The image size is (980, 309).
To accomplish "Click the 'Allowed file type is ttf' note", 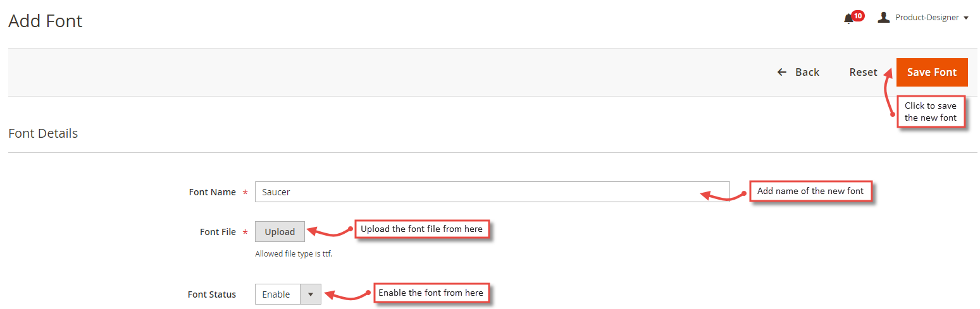I will pyautogui.click(x=294, y=254).
